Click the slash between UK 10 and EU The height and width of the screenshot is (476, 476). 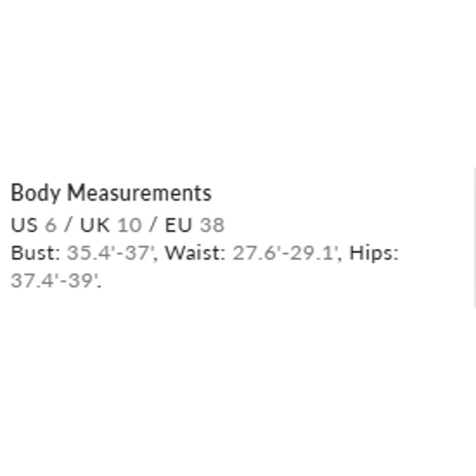[154, 225]
